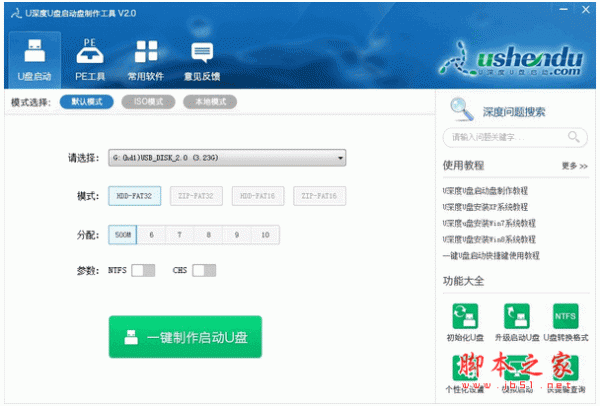Switch to 本地模式 mode tab

(210, 102)
